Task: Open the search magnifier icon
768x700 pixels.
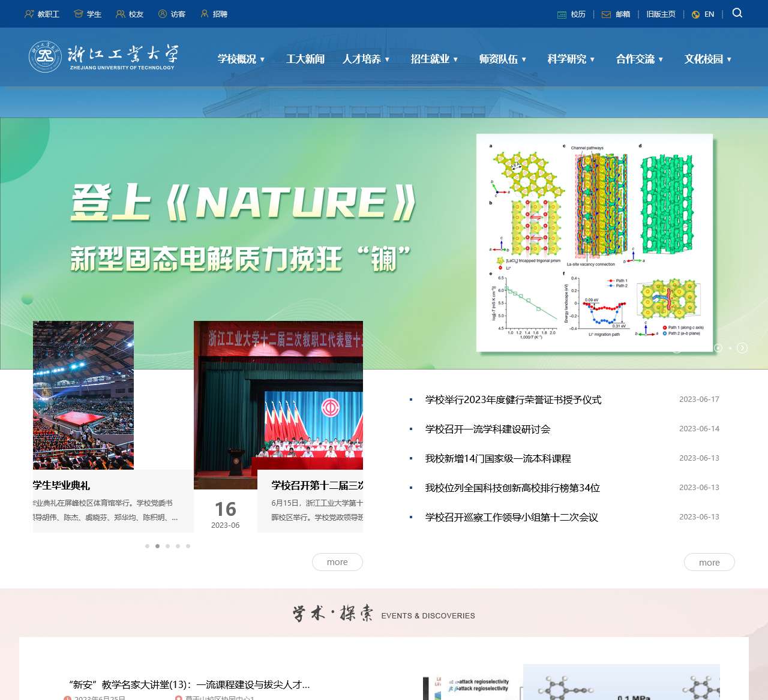Action: [737, 13]
